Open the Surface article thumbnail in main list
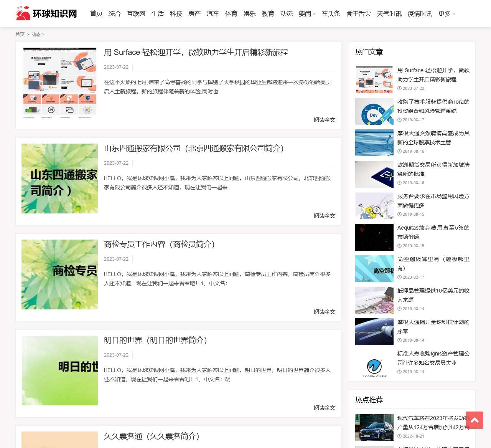The image size is (491, 448). (60, 83)
